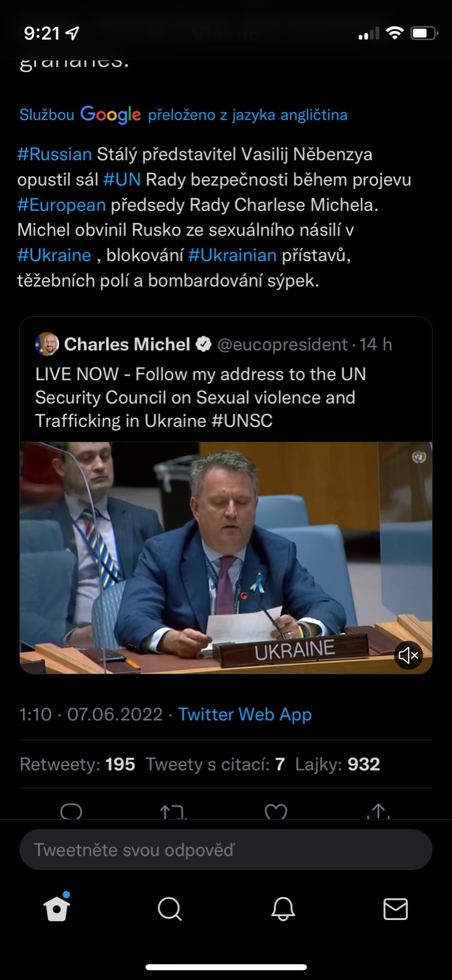The image size is (452, 980).
Task: Open the Messages envelope tab
Action: point(396,909)
